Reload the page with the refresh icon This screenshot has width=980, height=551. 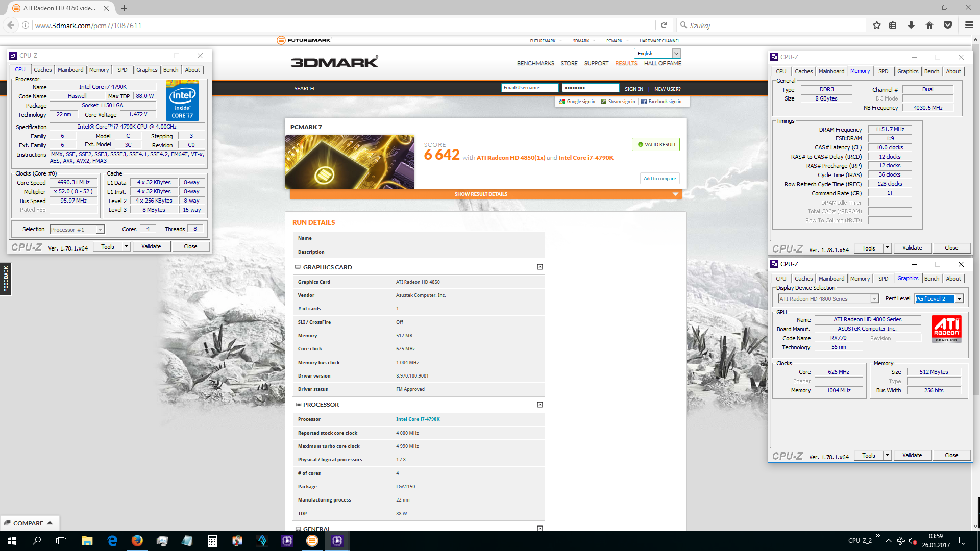[664, 25]
